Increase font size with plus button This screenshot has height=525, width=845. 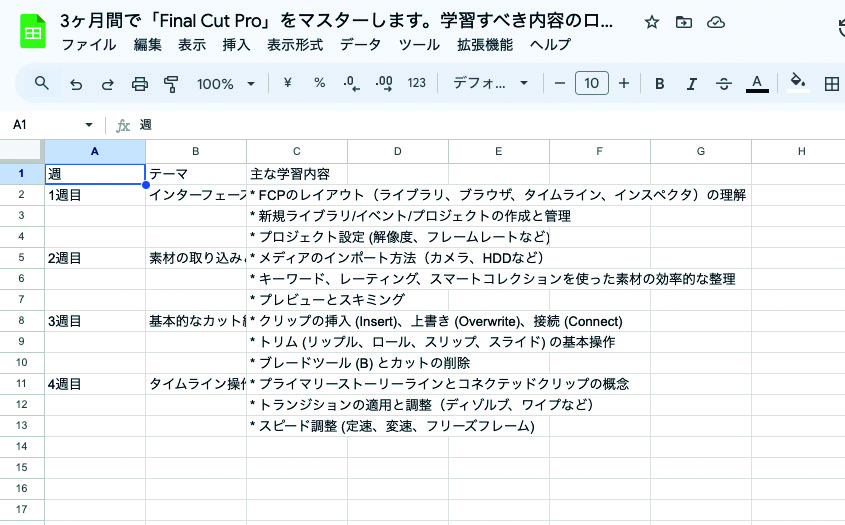pyautogui.click(x=624, y=84)
